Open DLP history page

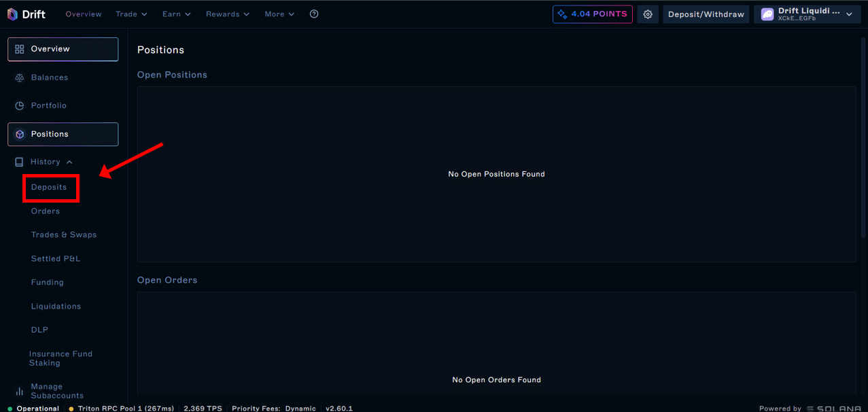(39, 330)
